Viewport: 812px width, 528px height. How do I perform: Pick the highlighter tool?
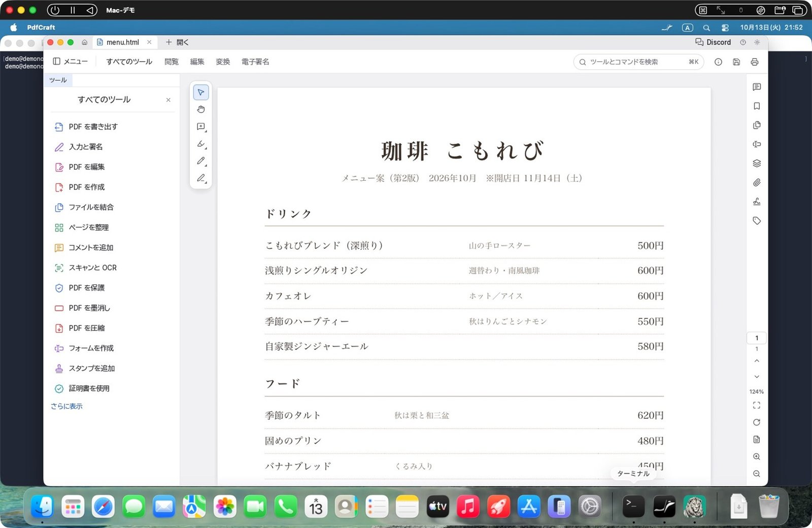tap(201, 144)
